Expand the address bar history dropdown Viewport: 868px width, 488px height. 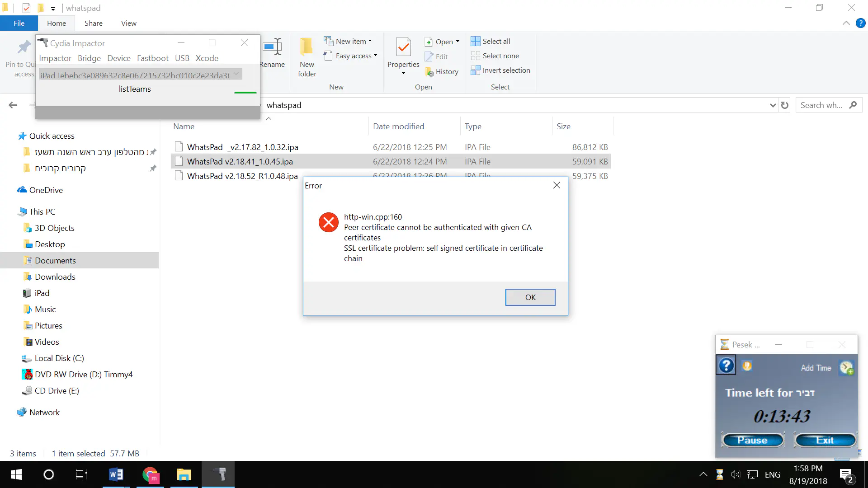click(x=773, y=105)
